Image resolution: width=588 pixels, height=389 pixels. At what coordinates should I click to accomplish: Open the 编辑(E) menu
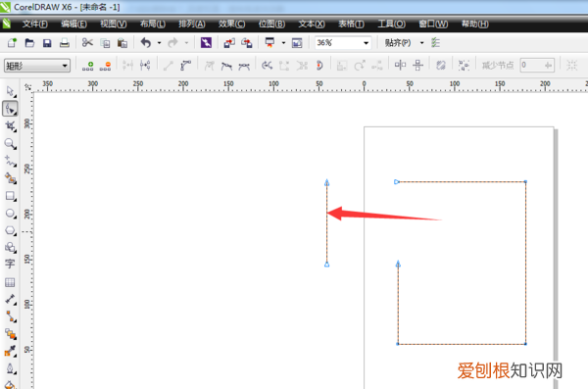73,24
